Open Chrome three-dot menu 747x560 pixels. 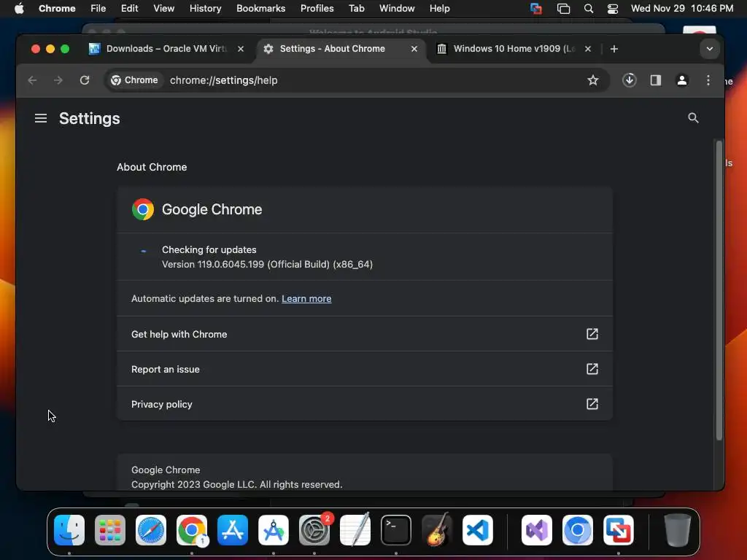click(x=708, y=80)
